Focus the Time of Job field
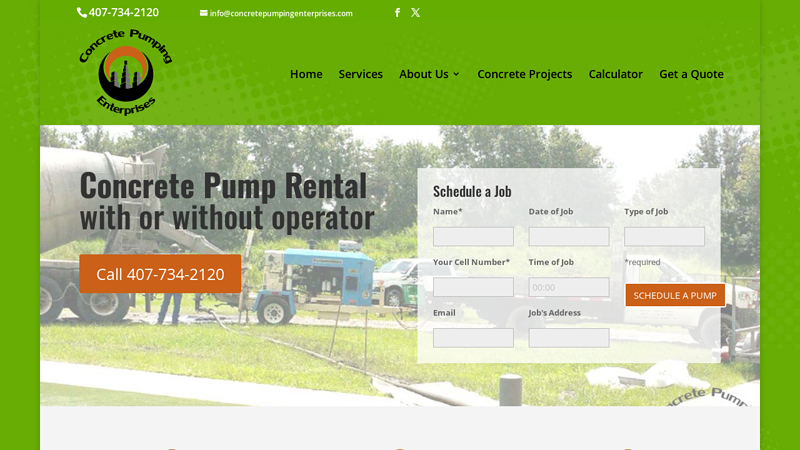The image size is (800, 450). pos(569,287)
